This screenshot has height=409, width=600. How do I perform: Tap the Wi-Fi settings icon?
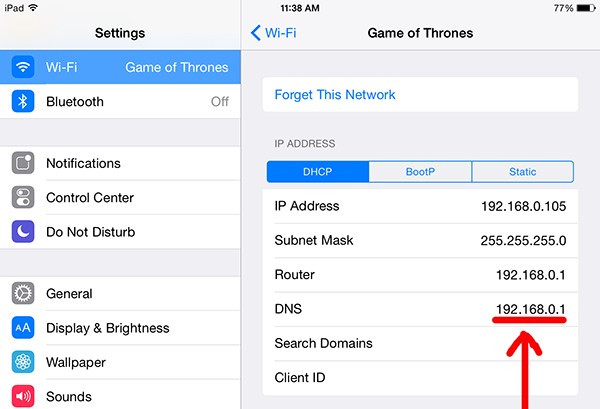tap(23, 67)
